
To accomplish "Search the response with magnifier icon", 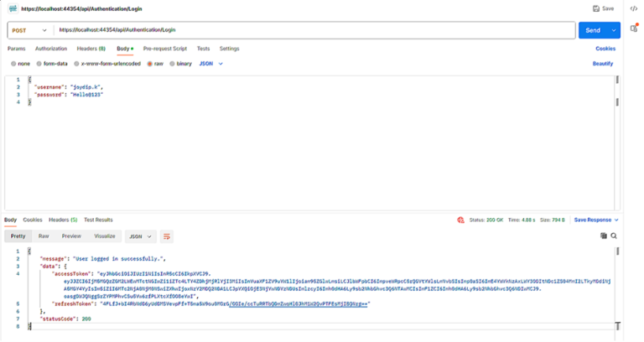I will click(x=614, y=236).
